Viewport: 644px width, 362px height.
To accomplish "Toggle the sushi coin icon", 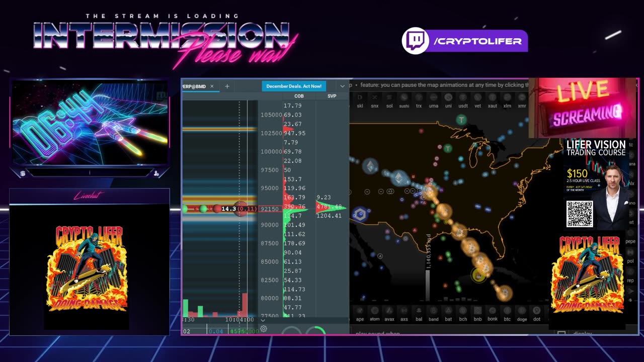I will (x=404, y=98).
